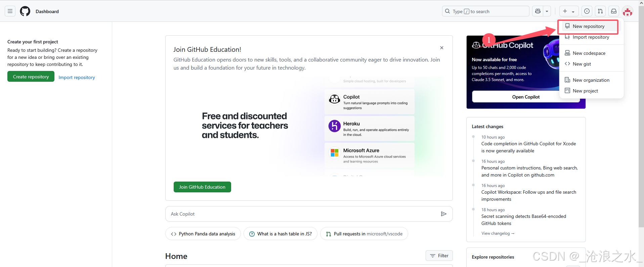Image resolution: width=644 pixels, height=267 pixels.
Task: Select 'What is a hash table in JS?' suggestion
Action: point(281,234)
